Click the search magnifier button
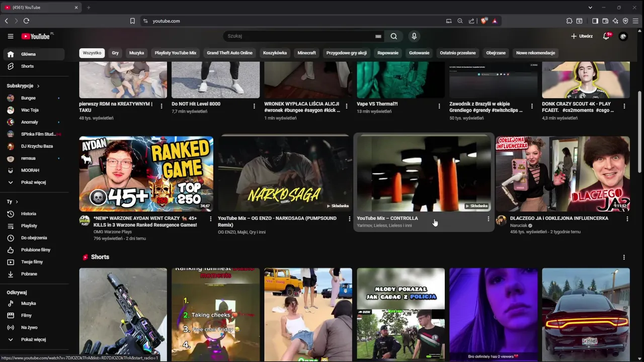Screen dimensions: 644x362 [x=394, y=36]
